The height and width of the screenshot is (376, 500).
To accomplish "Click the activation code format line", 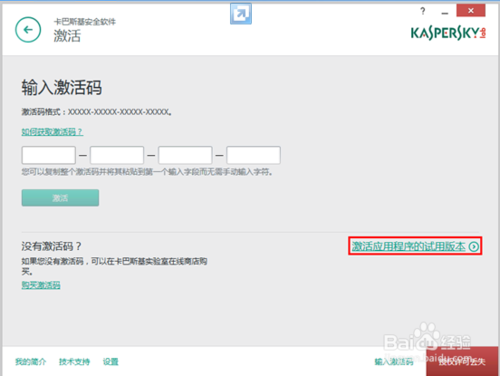I will 97,112.
